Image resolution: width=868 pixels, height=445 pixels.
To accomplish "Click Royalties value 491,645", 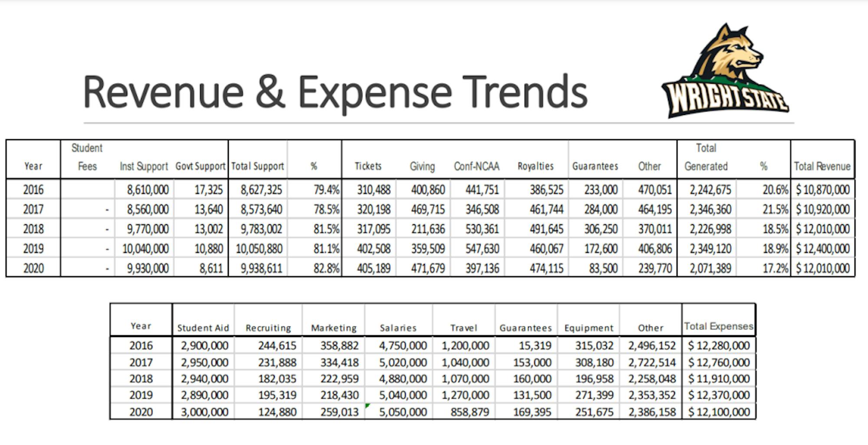I will [x=546, y=229].
